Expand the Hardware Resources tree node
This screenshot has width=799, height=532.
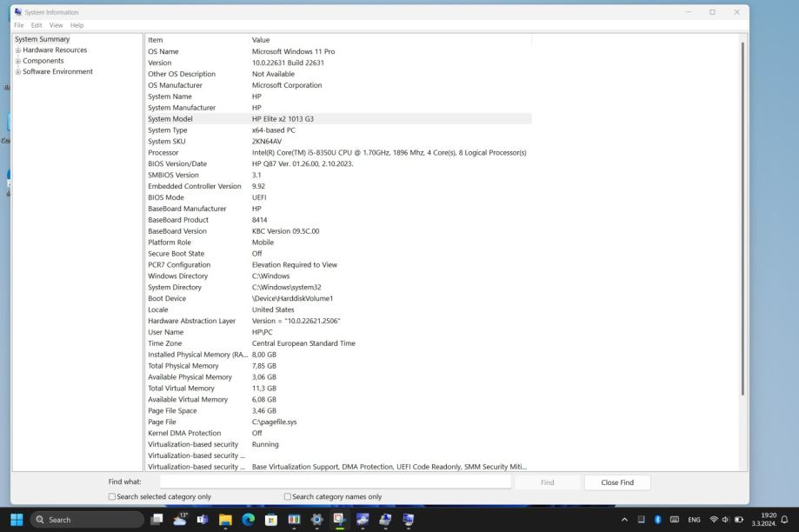tap(18, 50)
